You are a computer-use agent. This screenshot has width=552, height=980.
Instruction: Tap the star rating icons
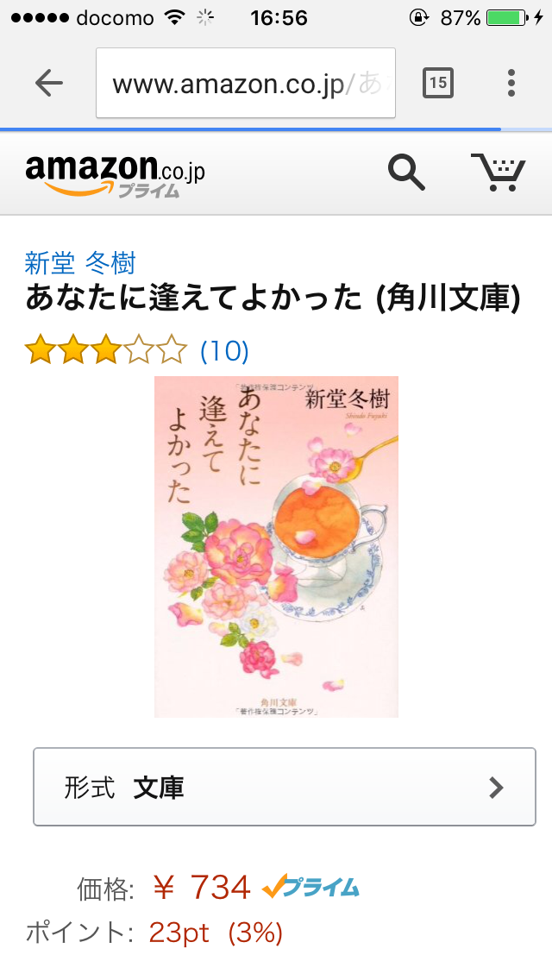(105, 349)
